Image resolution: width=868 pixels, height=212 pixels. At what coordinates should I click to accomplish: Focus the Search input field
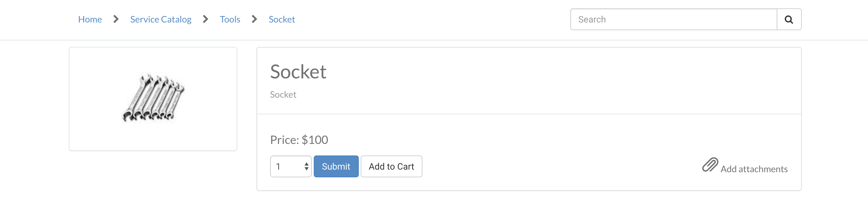[x=674, y=20]
